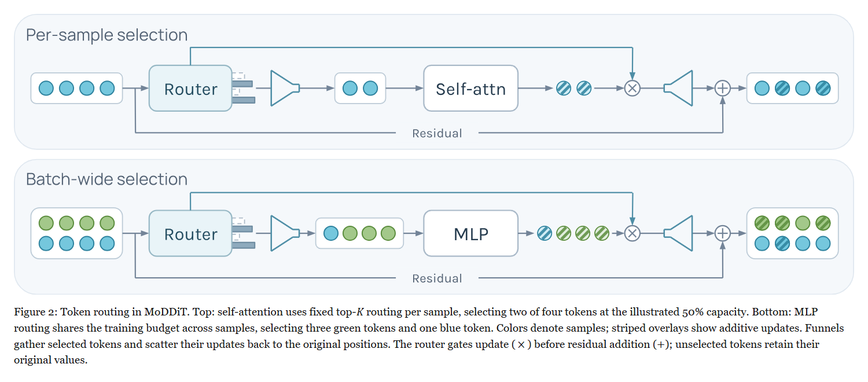868x382 pixels.
Task: Click the Residual label in top diagram
Action: 437,134
